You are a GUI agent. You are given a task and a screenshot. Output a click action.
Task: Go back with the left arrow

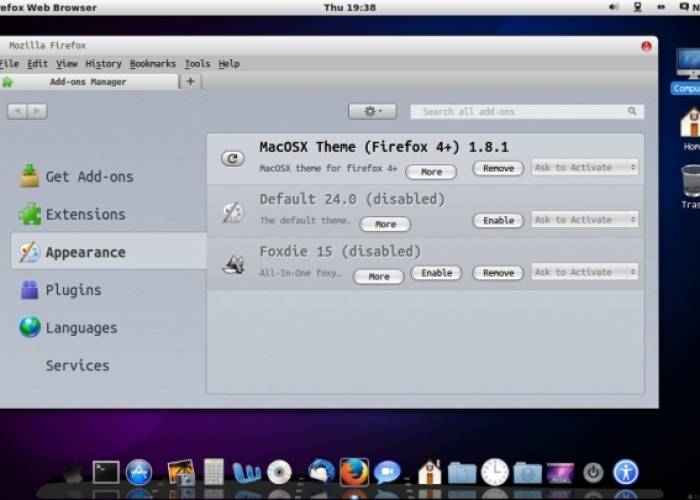[17, 111]
